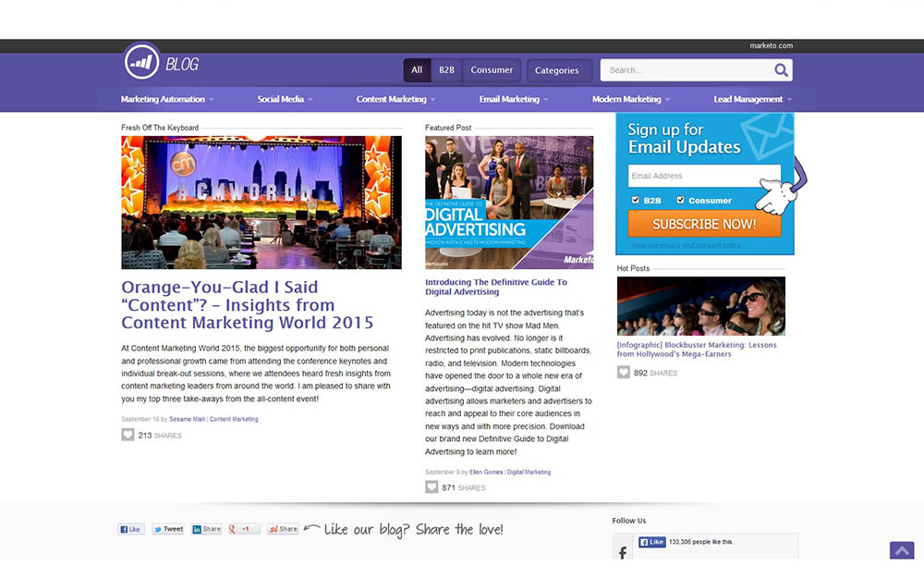
Task: Click the back-to-top arrow icon
Action: pyautogui.click(x=902, y=550)
